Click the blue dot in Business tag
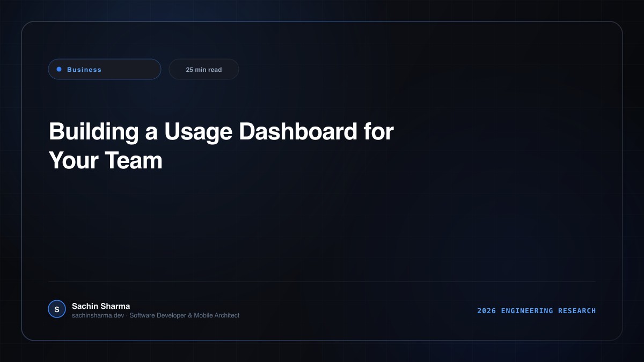 59,69
